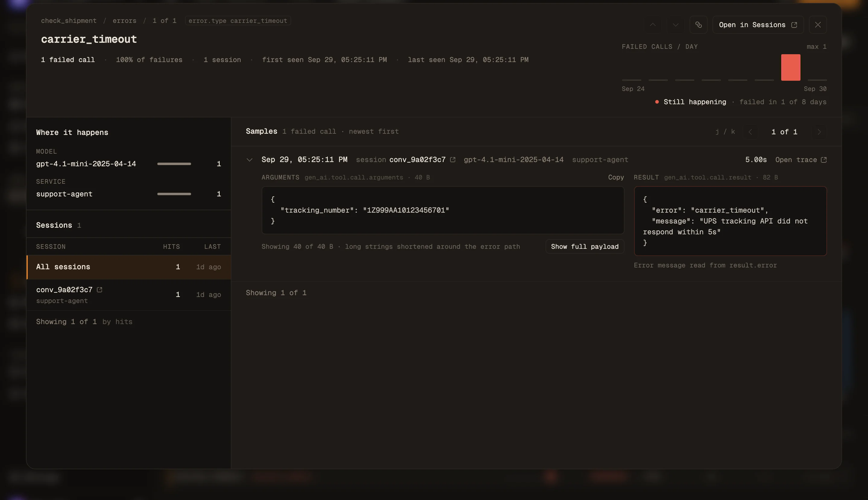The height and width of the screenshot is (500, 868).
Task: Click '100% of failures' stat
Action: [x=149, y=60]
